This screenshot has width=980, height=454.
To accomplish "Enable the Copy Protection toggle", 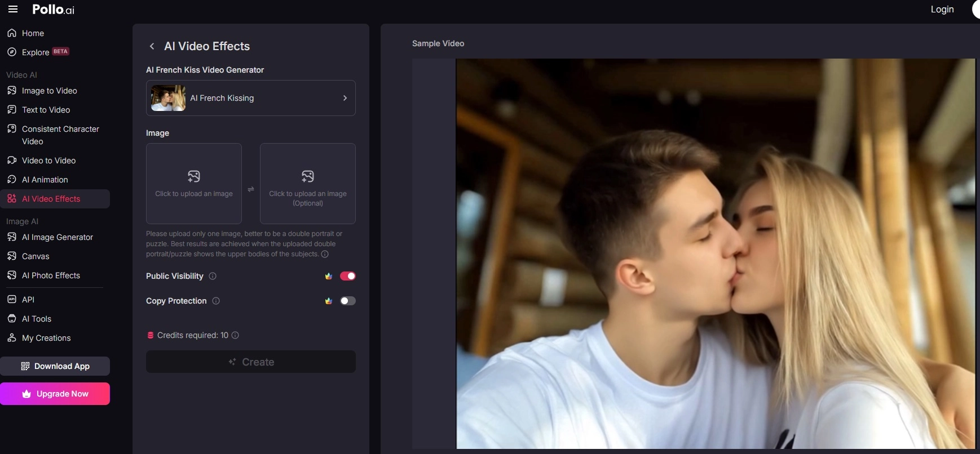I will tap(348, 301).
